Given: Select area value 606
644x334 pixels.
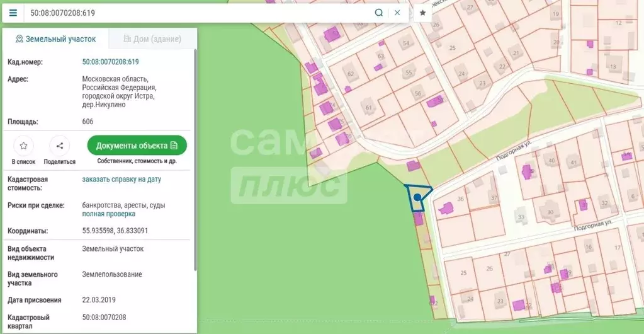Looking at the screenshot, I should [88, 122].
